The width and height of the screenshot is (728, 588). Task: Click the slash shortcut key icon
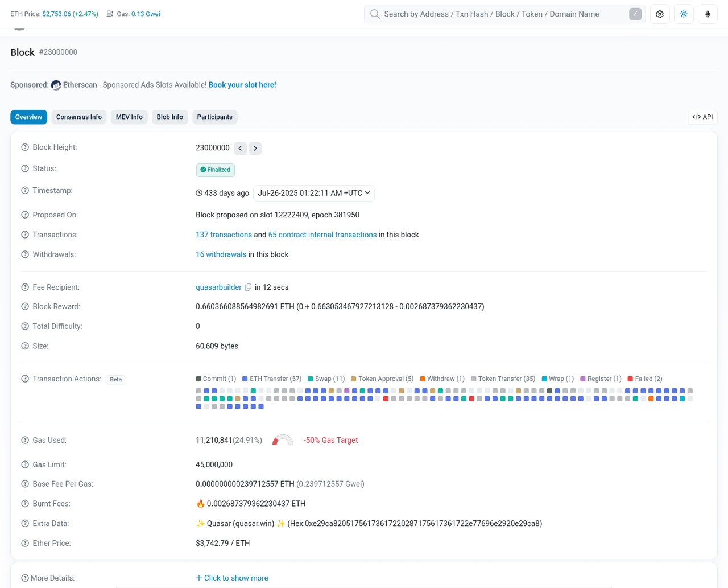coord(635,14)
